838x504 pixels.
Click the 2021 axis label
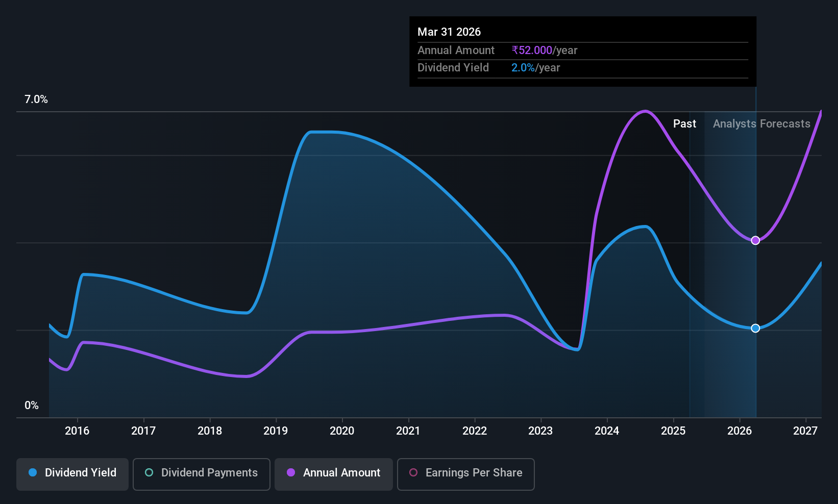(x=408, y=431)
